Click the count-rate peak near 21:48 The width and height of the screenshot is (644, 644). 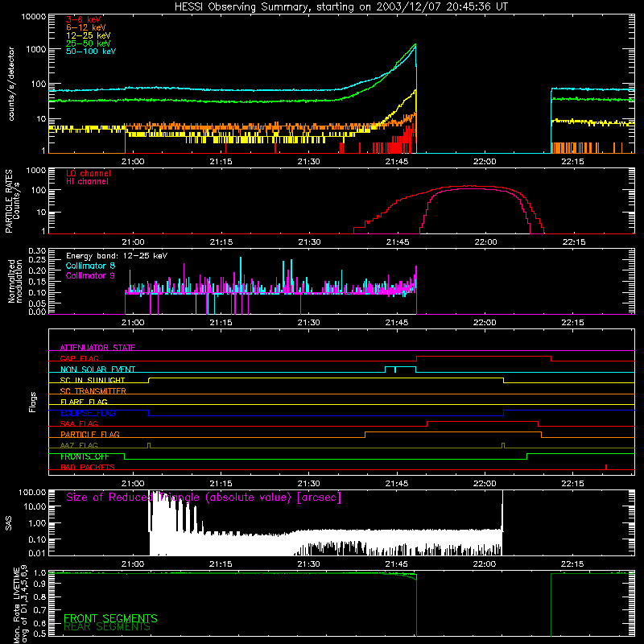pos(415,44)
